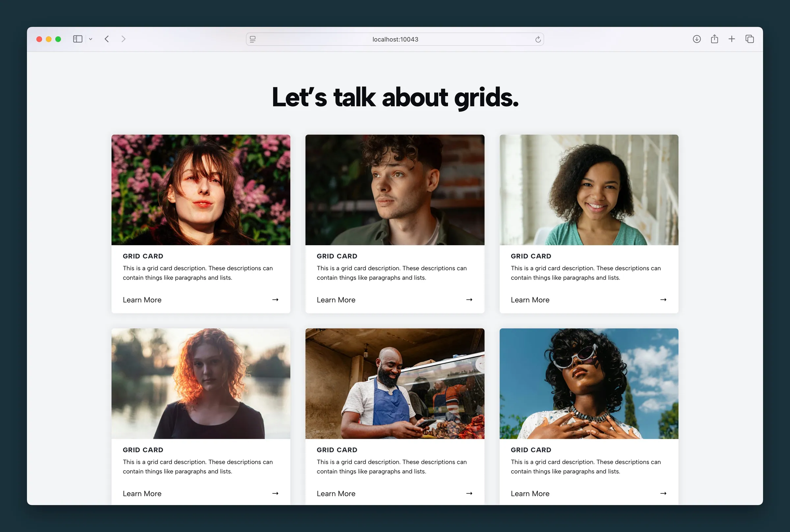
Task: Click Learn More under the red-haired woman photo
Action: click(x=142, y=494)
